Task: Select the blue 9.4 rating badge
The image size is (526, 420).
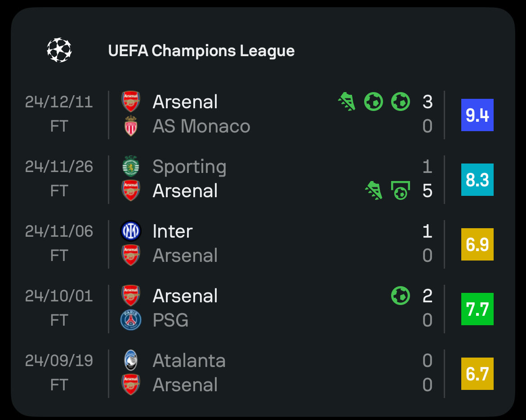Action: (477, 115)
